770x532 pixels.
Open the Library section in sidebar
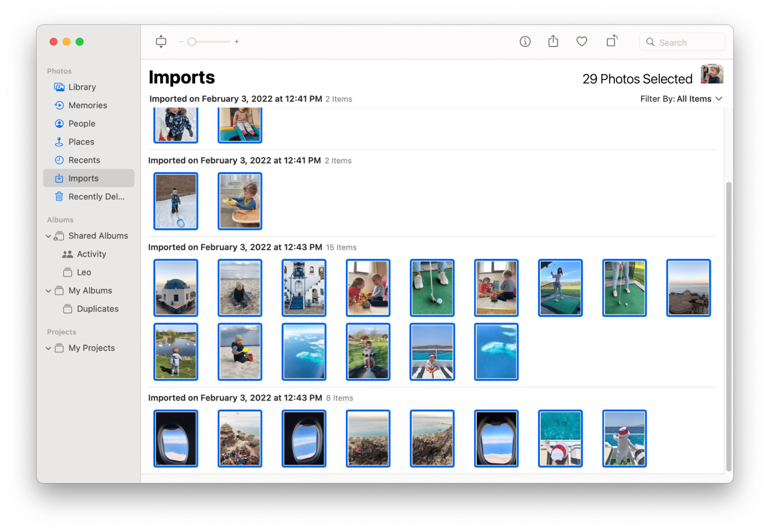click(x=82, y=87)
